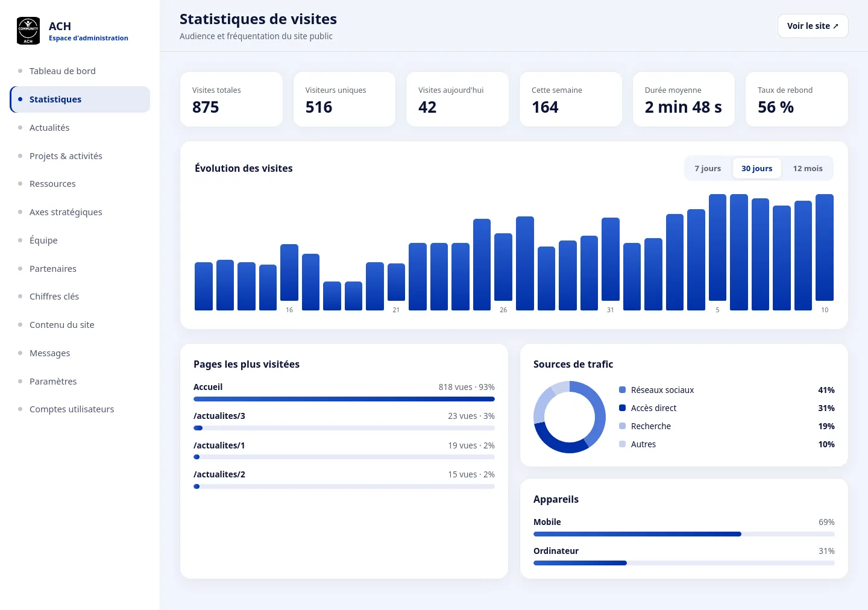Viewport: 868px width, 610px height.
Task: Select the Taux de rebond card
Action: (x=797, y=99)
